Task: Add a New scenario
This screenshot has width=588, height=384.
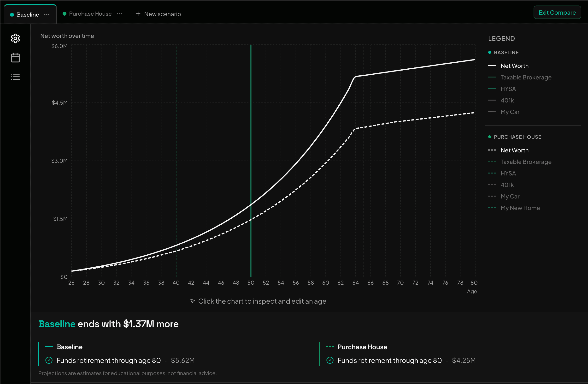Action: pos(158,14)
